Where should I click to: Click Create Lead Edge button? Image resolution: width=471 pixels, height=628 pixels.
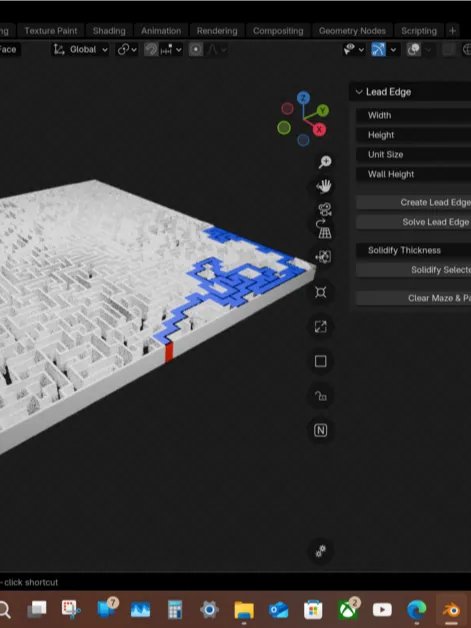[x=414, y=202]
